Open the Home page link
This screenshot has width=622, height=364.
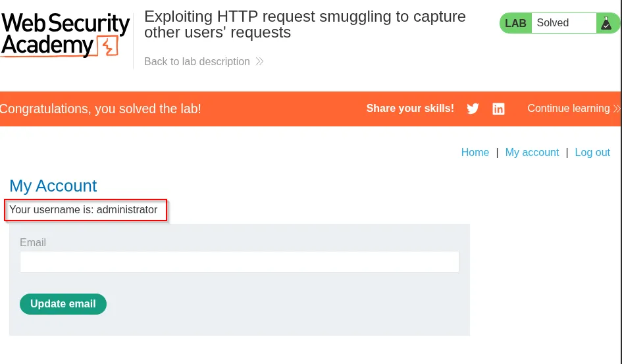point(475,153)
